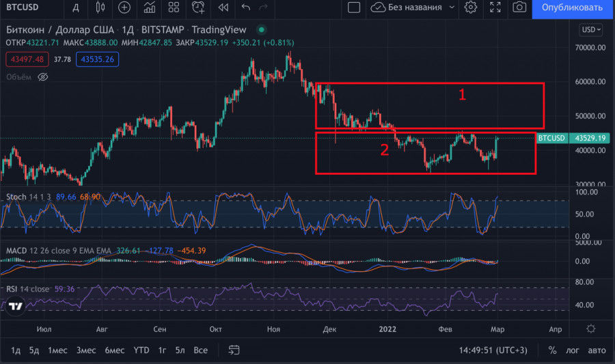
Task: Set range to 1мес
Action: coord(57,350)
